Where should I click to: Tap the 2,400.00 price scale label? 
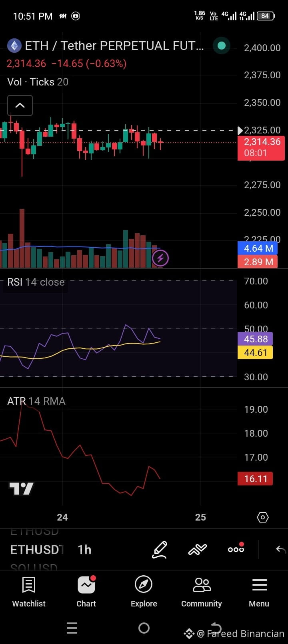coord(262,48)
